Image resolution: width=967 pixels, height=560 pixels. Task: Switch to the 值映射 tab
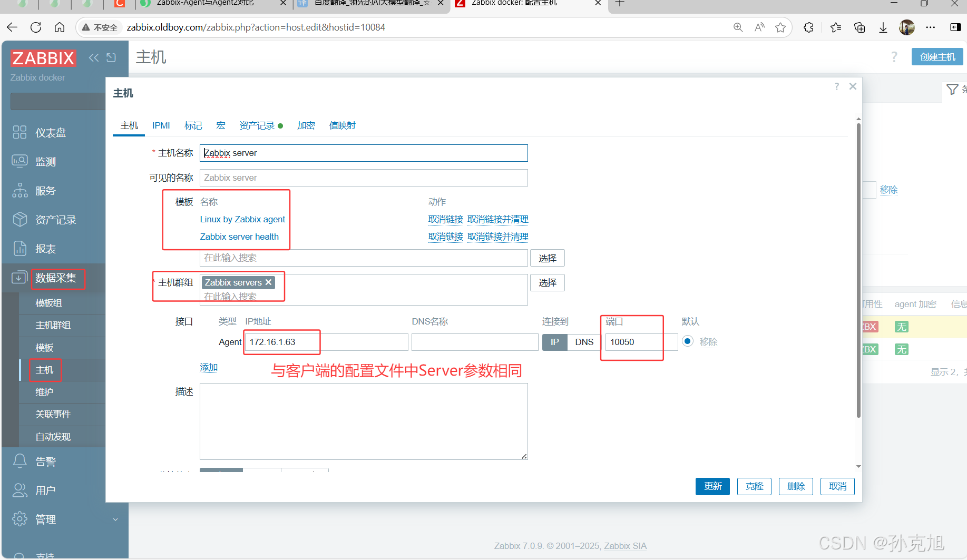pos(343,125)
